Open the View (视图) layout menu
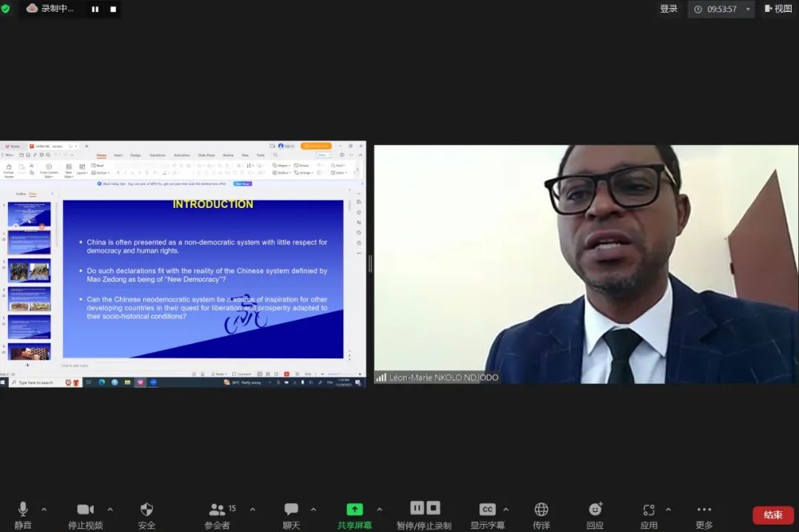 pos(778,9)
